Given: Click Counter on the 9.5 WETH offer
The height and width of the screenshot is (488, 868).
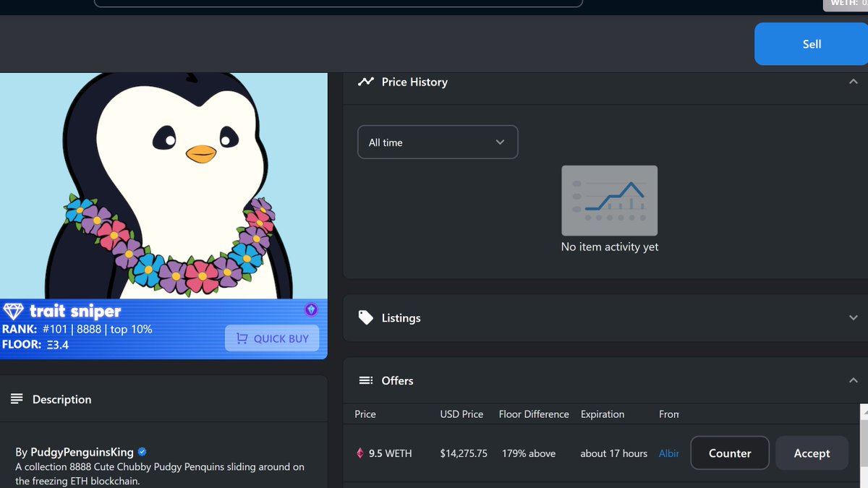Looking at the screenshot, I should tap(730, 453).
